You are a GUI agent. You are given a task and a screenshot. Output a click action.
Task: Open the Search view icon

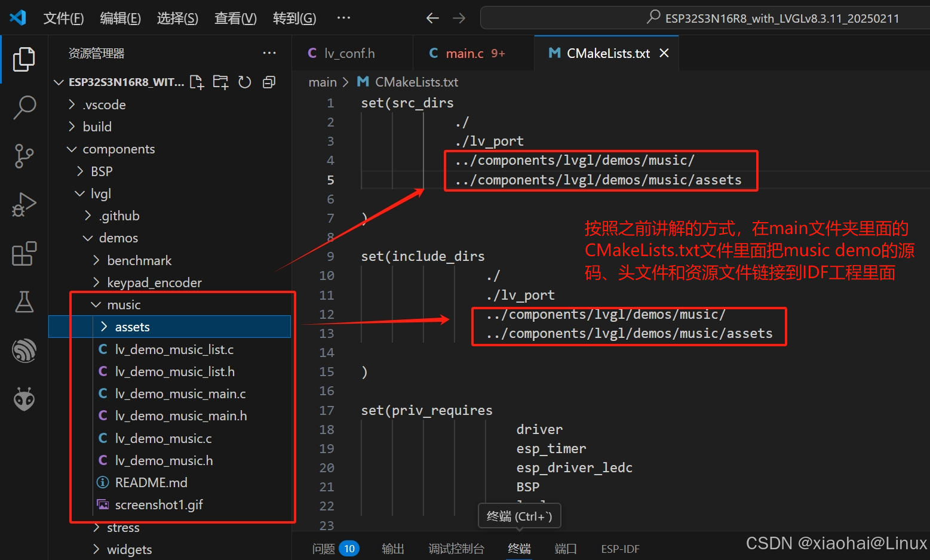pos(24,107)
